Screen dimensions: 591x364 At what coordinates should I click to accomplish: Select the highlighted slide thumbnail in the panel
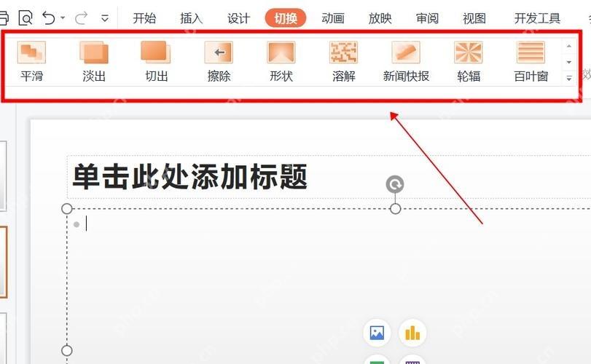4,262
